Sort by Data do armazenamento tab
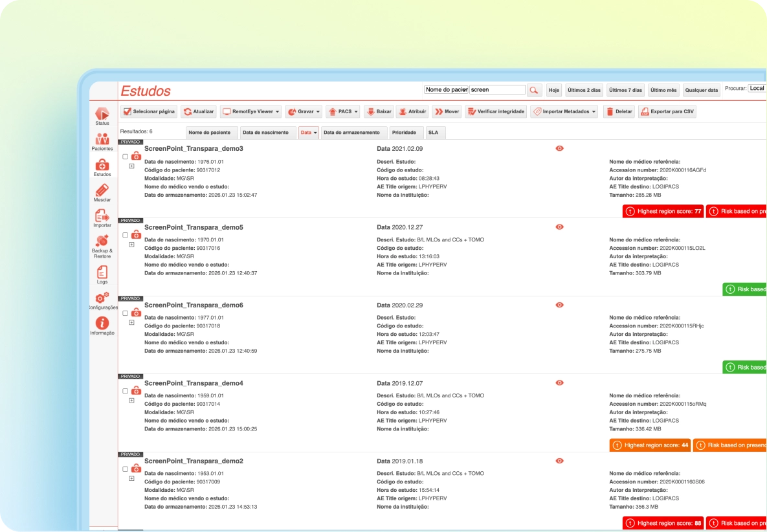 [x=355, y=133]
